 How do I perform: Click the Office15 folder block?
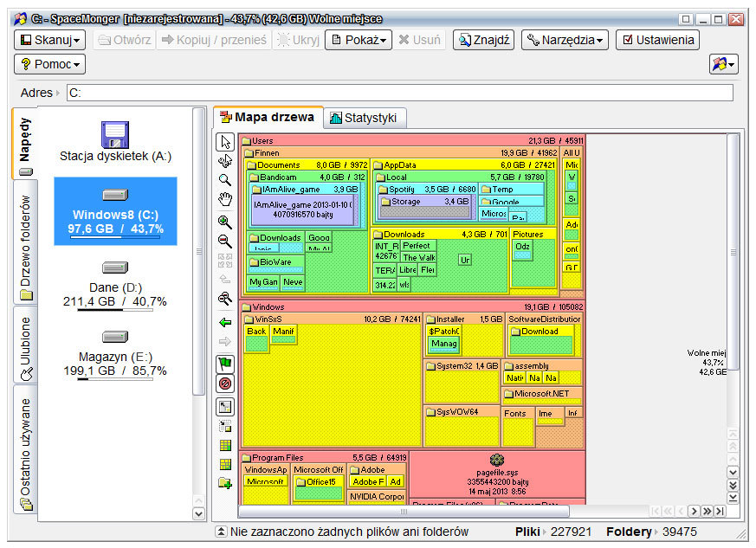318,487
